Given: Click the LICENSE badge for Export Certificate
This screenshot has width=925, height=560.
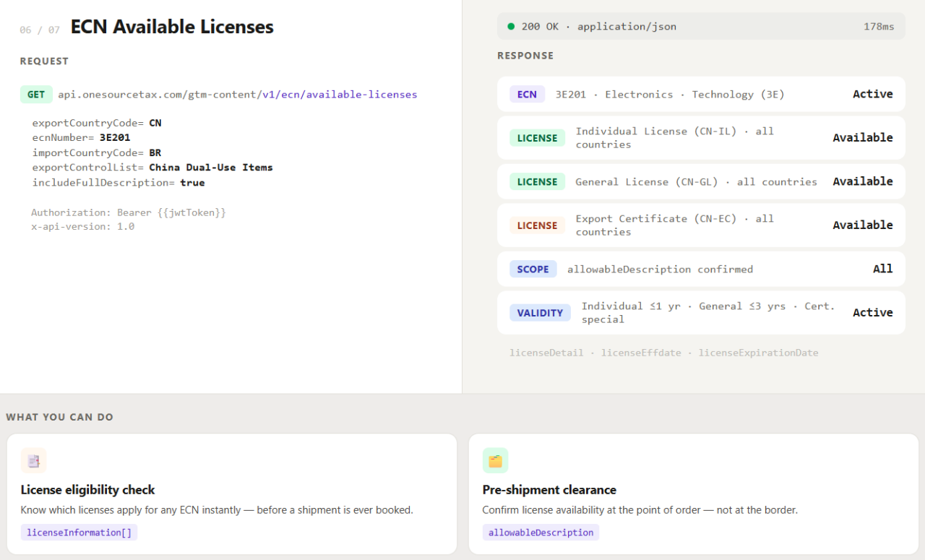Looking at the screenshot, I should coord(537,225).
